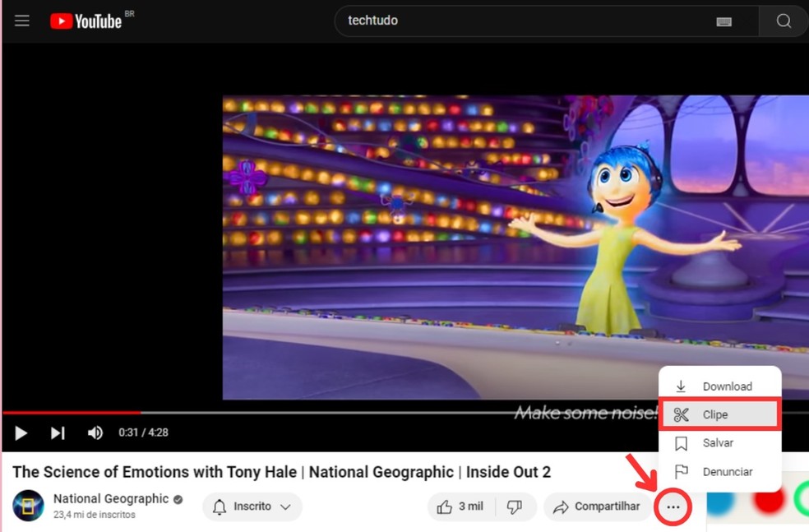The height and width of the screenshot is (532, 809).
Task: Open the hamburger guide menu
Action: point(21,21)
